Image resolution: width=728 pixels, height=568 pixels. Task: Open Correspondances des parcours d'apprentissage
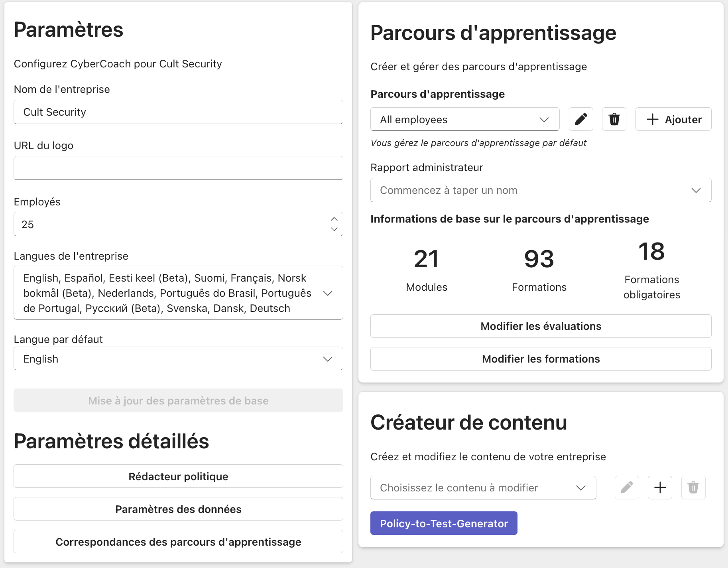(x=178, y=541)
